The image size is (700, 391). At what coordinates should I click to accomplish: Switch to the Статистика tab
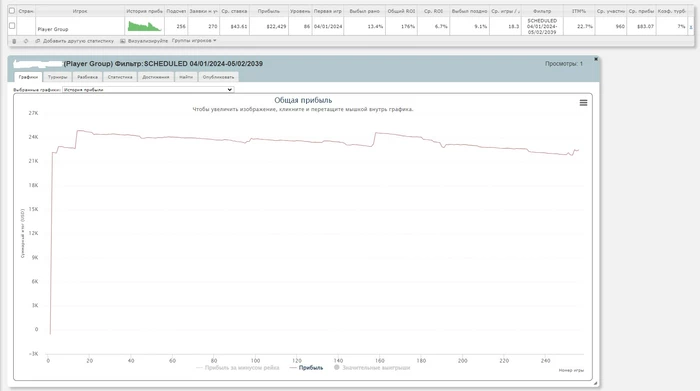120,77
